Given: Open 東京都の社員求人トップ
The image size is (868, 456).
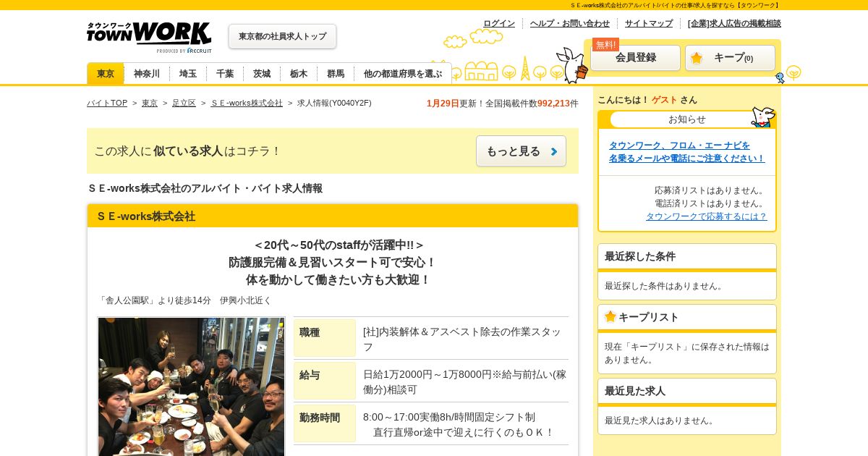Looking at the screenshot, I should pyautogui.click(x=282, y=36).
